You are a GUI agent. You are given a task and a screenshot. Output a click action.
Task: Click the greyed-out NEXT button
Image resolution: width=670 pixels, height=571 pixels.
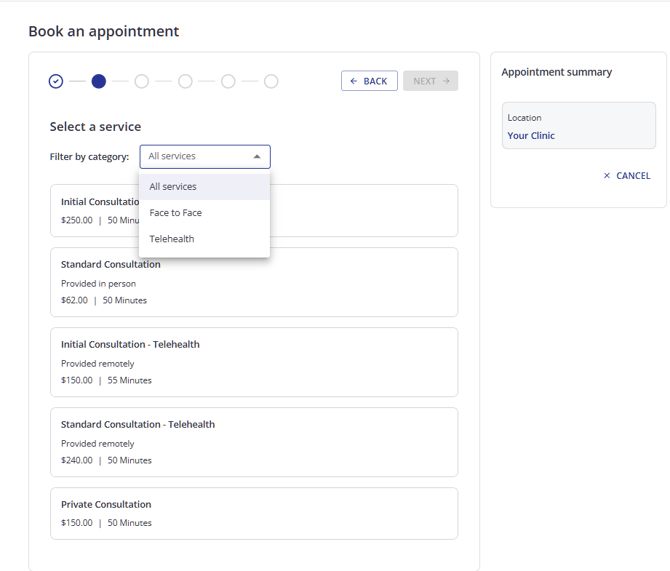[x=431, y=81]
